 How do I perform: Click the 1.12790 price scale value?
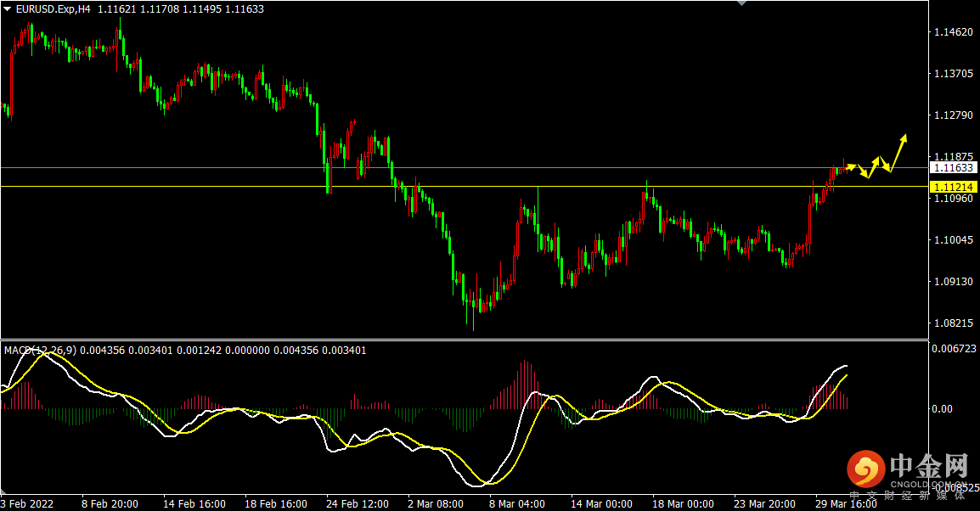click(x=953, y=115)
